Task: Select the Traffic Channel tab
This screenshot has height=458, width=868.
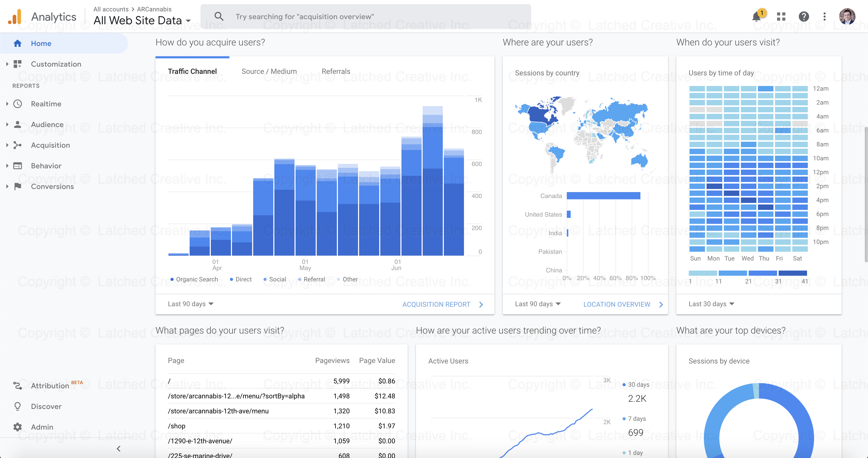Action: pyautogui.click(x=192, y=72)
